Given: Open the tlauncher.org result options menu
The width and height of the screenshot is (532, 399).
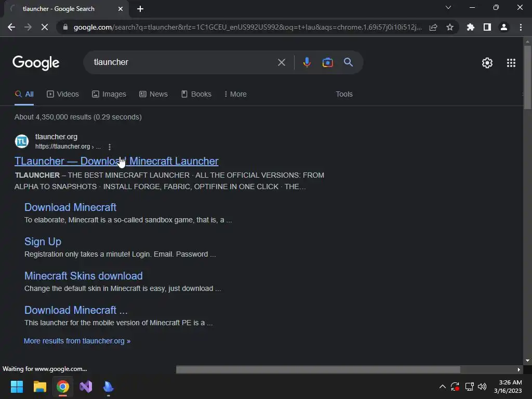Looking at the screenshot, I should tap(109, 147).
